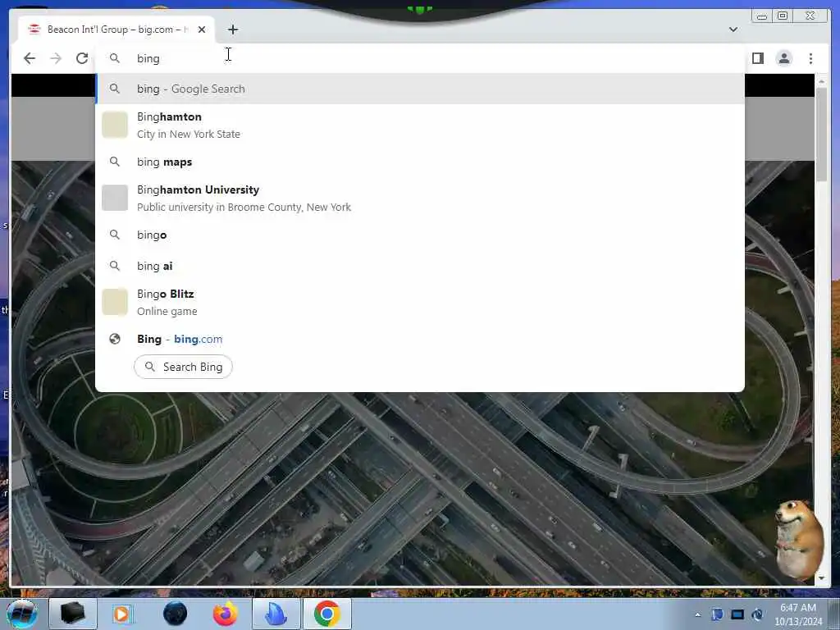The height and width of the screenshot is (630, 840).
Task: Launch the media player taskbar icon
Action: 121,614
